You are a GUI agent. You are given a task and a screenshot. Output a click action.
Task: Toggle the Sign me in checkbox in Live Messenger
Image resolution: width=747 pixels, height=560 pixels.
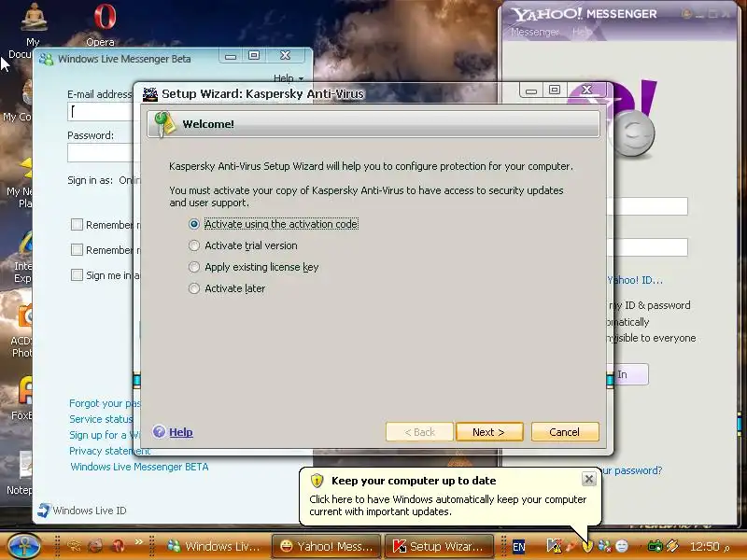pos(77,274)
